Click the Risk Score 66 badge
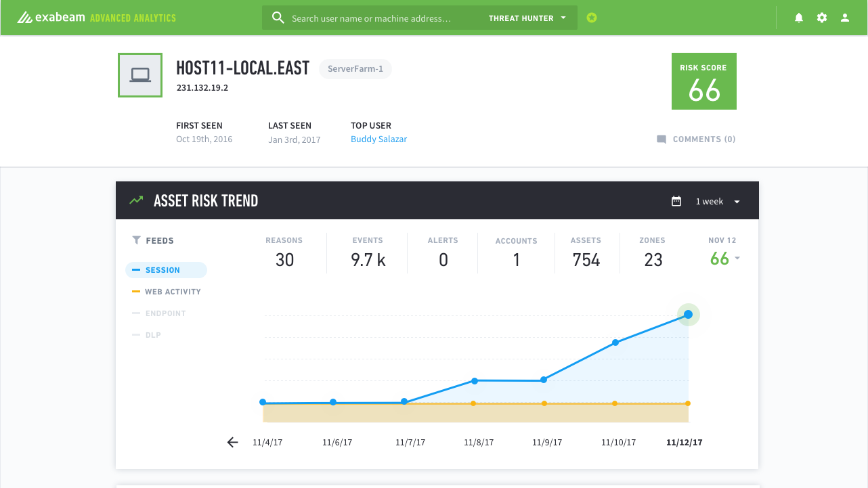Viewport: 868px width, 488px height. tap(704, 81)
